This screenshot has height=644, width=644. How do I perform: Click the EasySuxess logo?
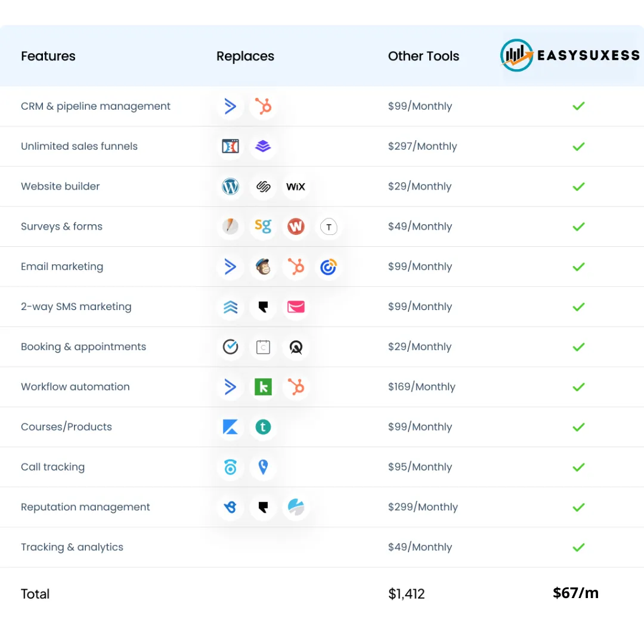569,55
